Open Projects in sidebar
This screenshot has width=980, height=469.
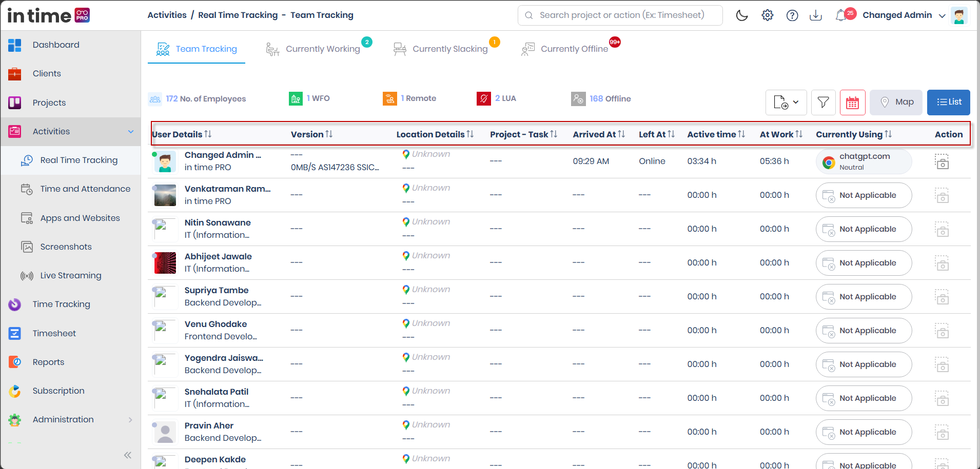coord(49,103)
